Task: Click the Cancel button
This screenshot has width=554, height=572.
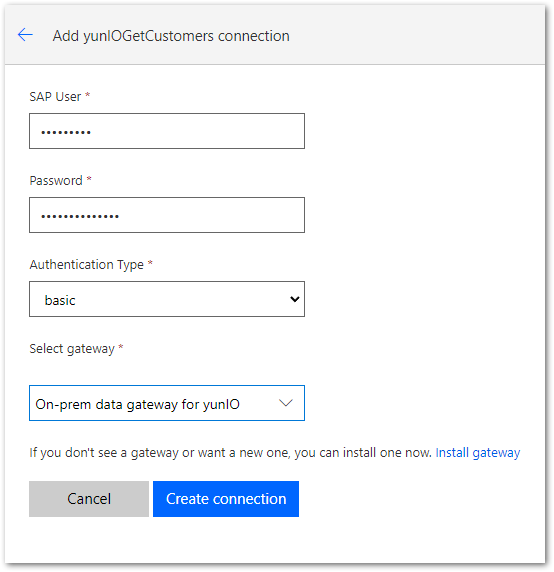Action: (x=89, y=499)
